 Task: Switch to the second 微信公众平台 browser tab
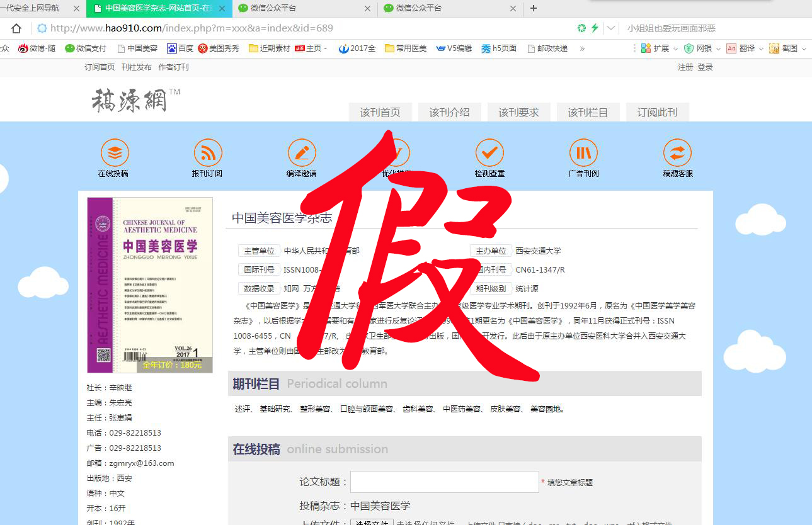point(451,8)
